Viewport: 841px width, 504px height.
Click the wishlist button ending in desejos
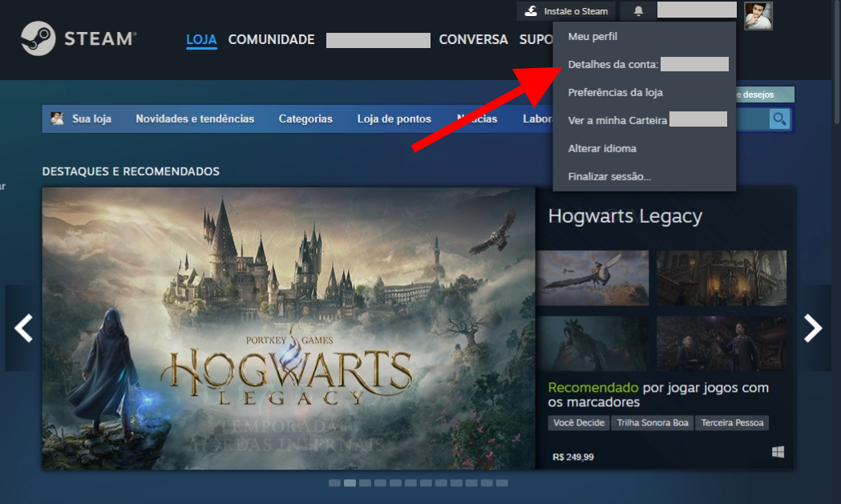[765, 95]
